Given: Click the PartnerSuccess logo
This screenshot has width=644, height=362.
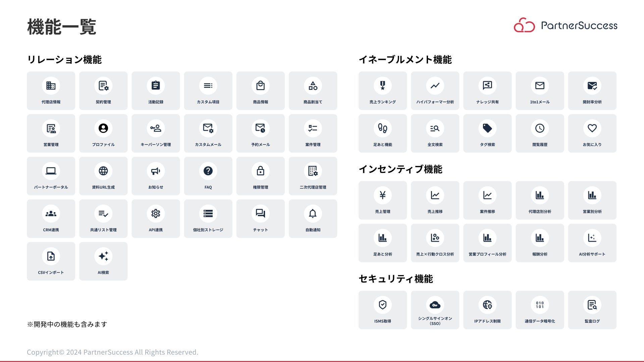Looking at the screenshot, I should (566, 25).
